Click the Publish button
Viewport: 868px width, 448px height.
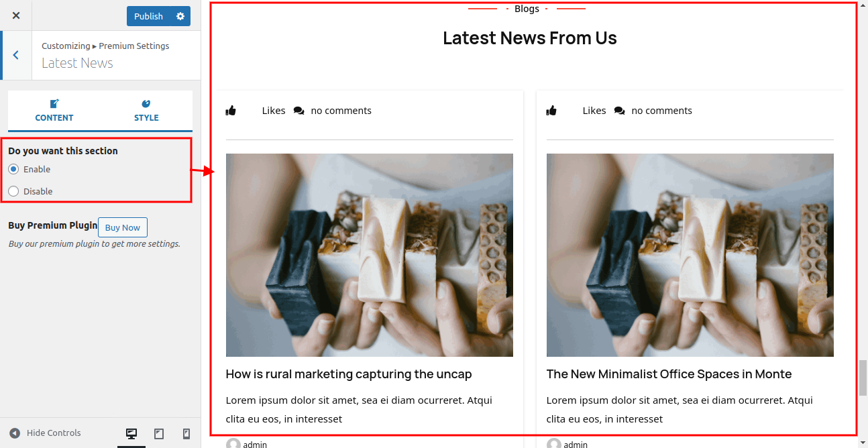149,16
